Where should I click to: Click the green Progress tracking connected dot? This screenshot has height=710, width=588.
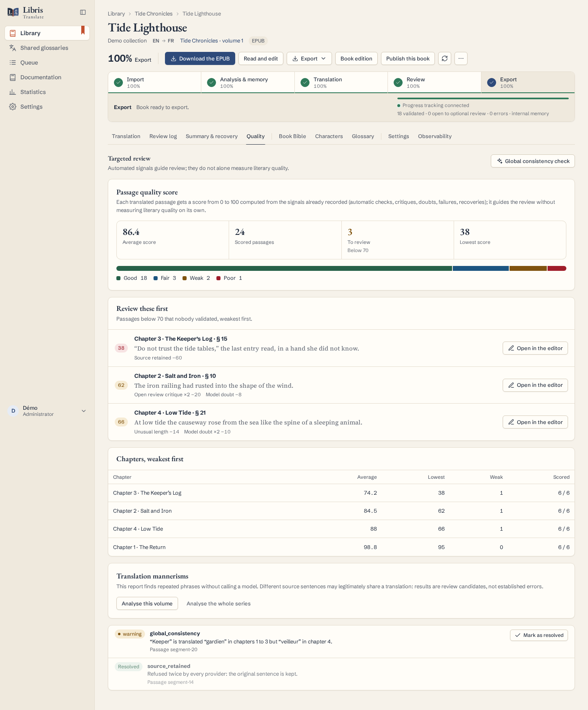pyautogui.click(x=399, y=105)
